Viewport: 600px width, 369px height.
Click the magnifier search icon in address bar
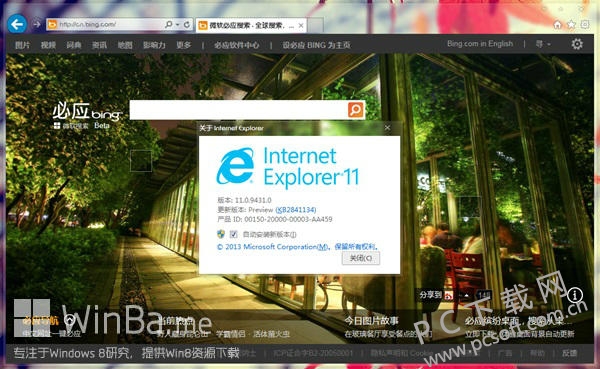(x=168, y=24)
